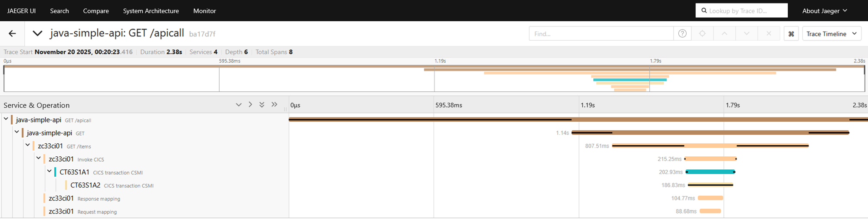The width and height of the screenshot is (868, 220).
Task: Go back using the left arrow
Action: point(12,33)
